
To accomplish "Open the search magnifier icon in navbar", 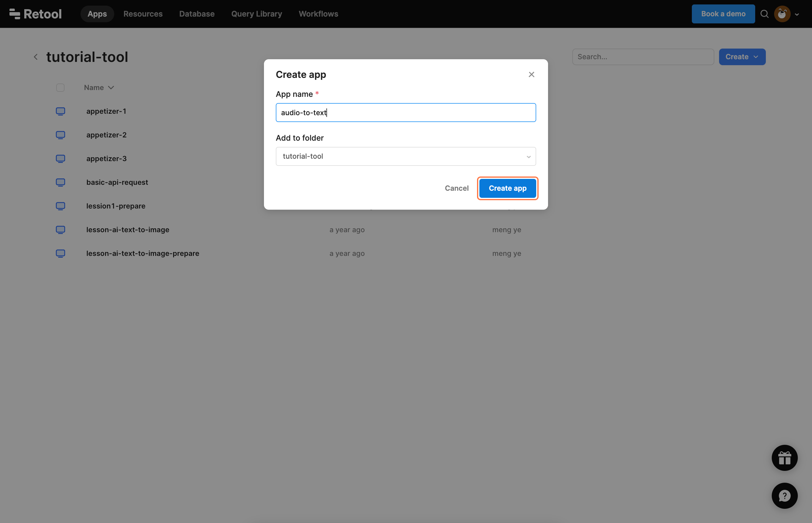I will 764,14.
